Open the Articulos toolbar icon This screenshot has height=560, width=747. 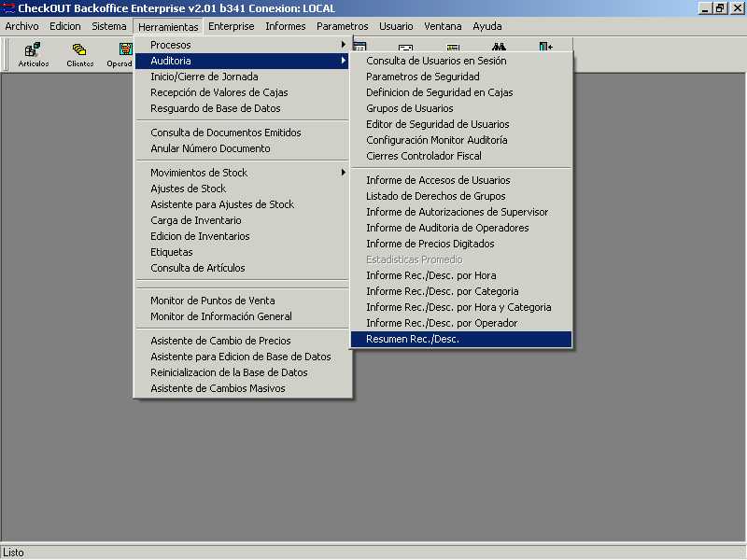[x=34, y=54]
